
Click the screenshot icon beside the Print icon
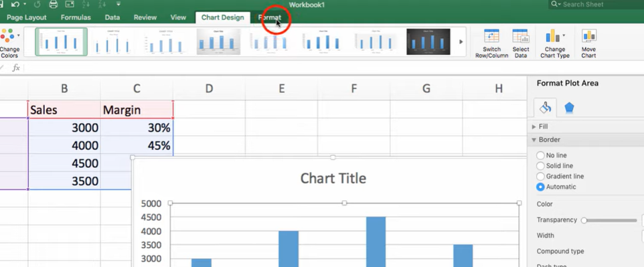coord(70,5)
